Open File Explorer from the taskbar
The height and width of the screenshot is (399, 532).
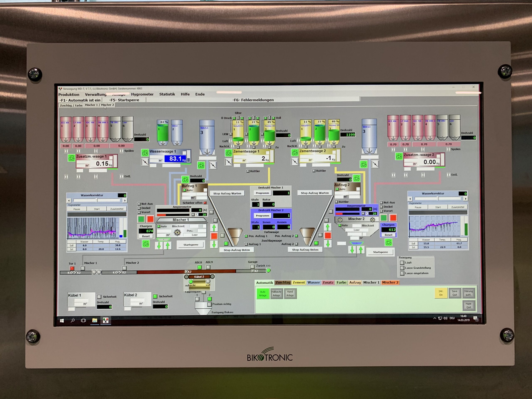click(x=95, y=320)
